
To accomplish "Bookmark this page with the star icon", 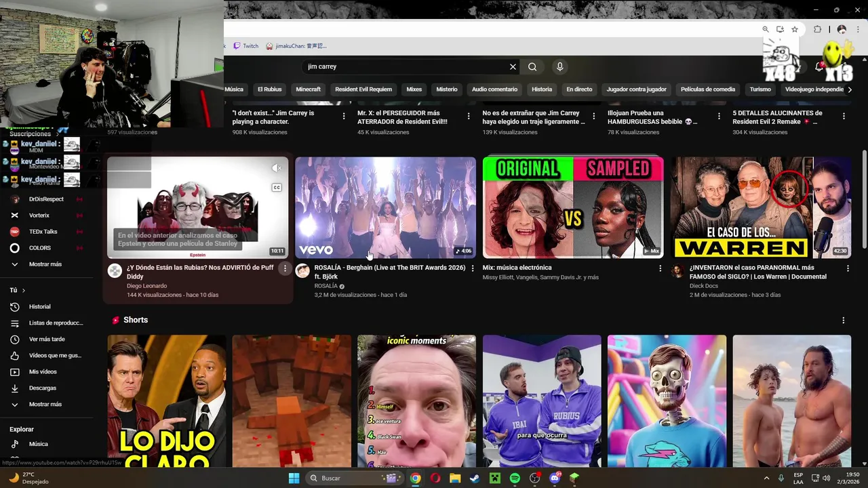I will click(x=795, y=29).
